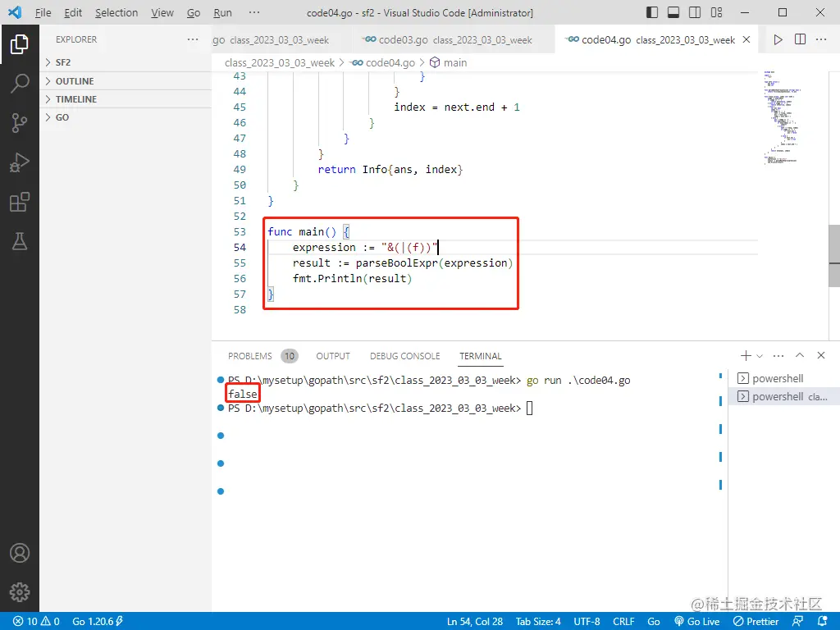Open the Accounts icon in activity bar
This screenshot has width=840, height=630.
(20, 553)
